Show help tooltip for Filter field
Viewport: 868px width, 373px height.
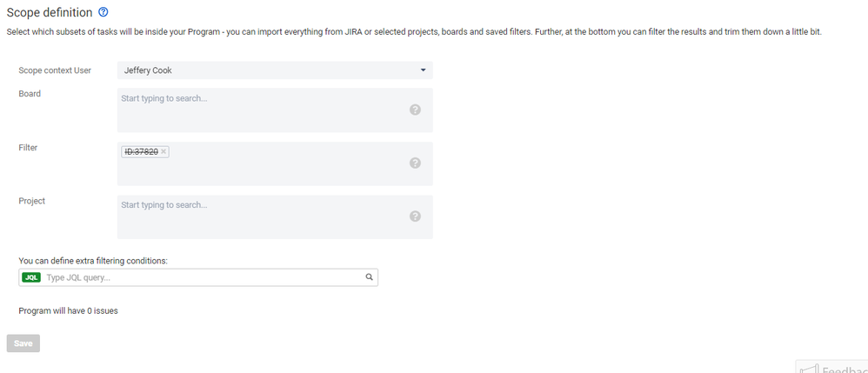[415, 163]
